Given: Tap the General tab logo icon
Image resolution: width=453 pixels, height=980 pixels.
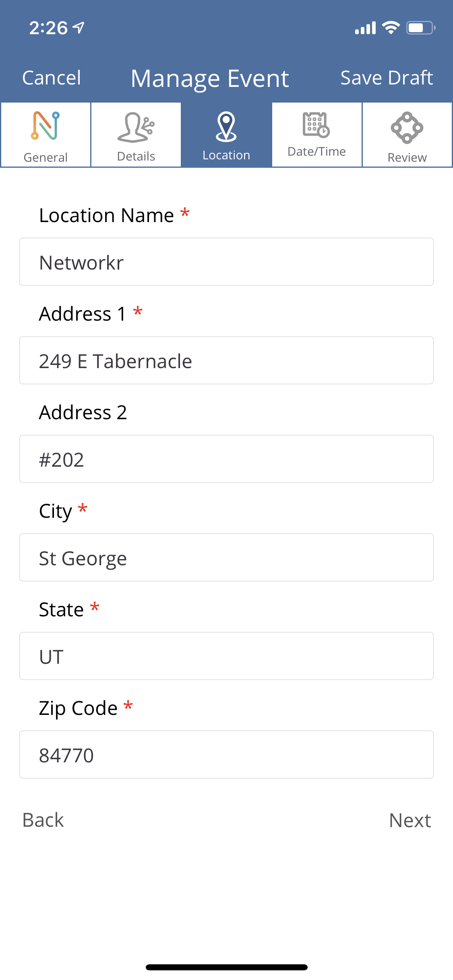Looking at the screenshot, I should coord(46,126).
